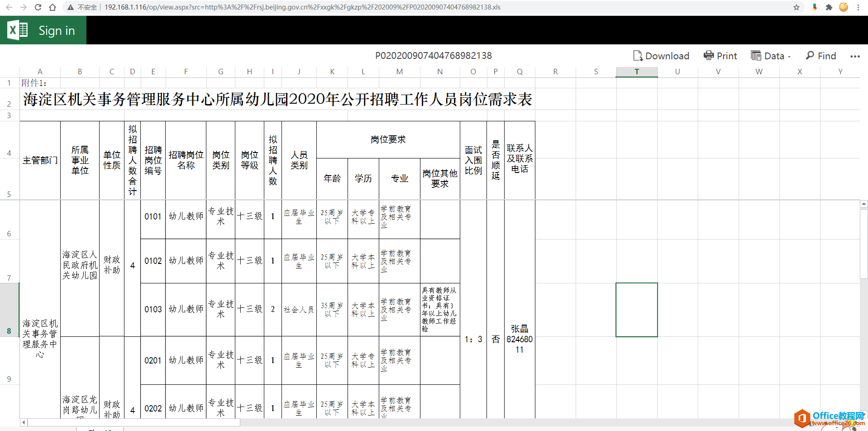Click the Find icon
Viewport: 868px width, 431px height.
tap(820, 55)
